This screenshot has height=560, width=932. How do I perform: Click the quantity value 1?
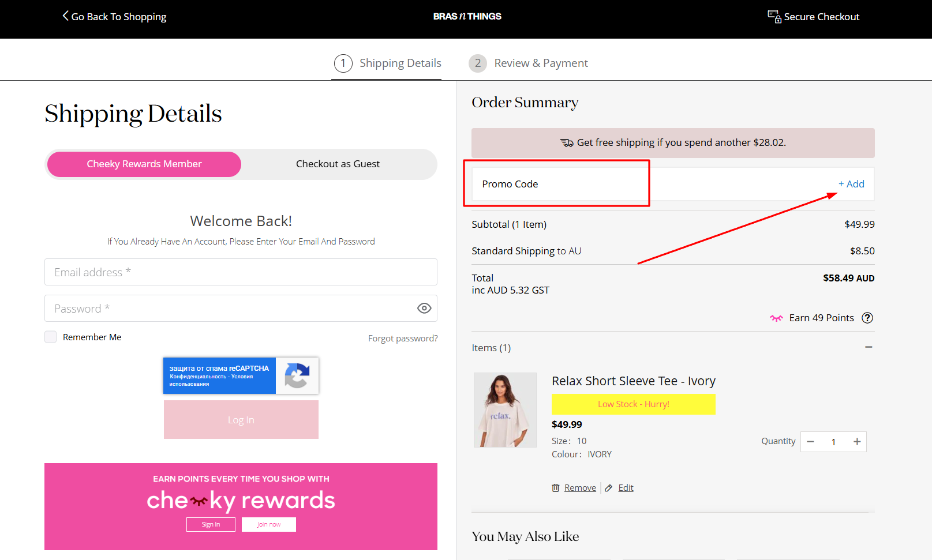pyautogui.click(x=833, y=442)
